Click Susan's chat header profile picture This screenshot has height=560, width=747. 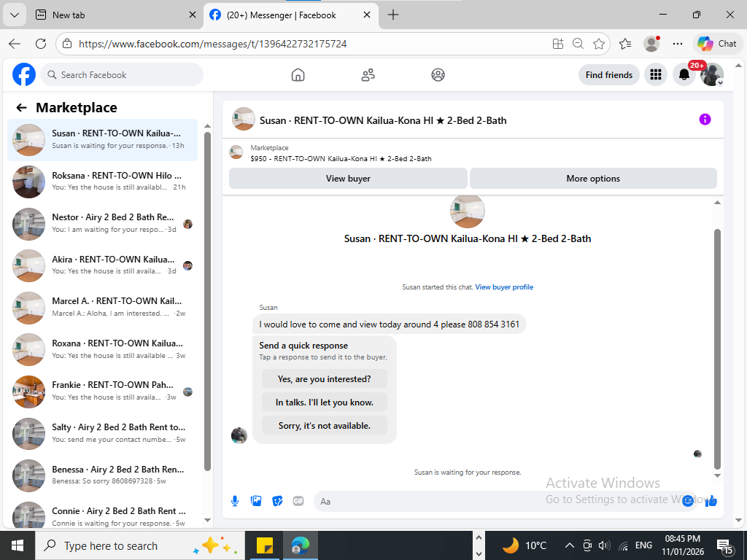[x=244, y=119]
